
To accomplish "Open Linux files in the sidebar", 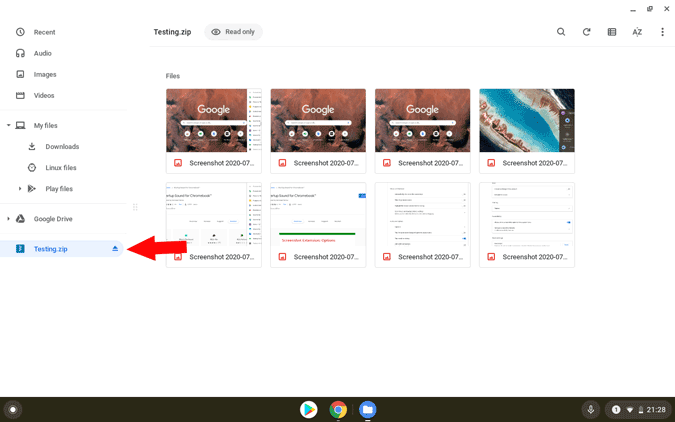I will click(62, 168).
